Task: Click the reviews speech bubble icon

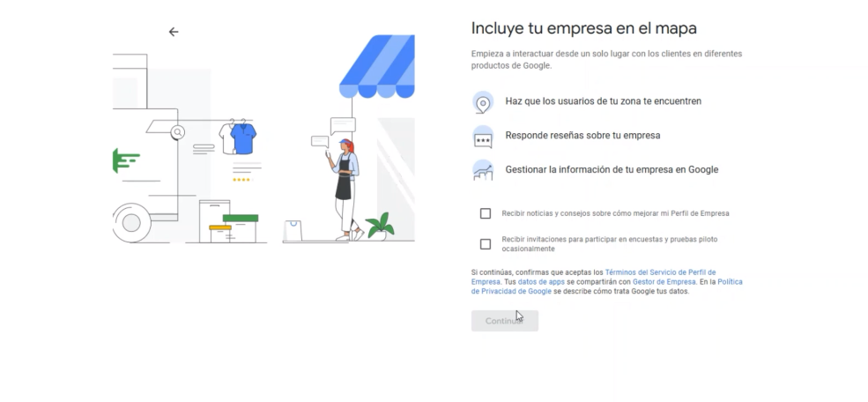Action: coord(482,137)
